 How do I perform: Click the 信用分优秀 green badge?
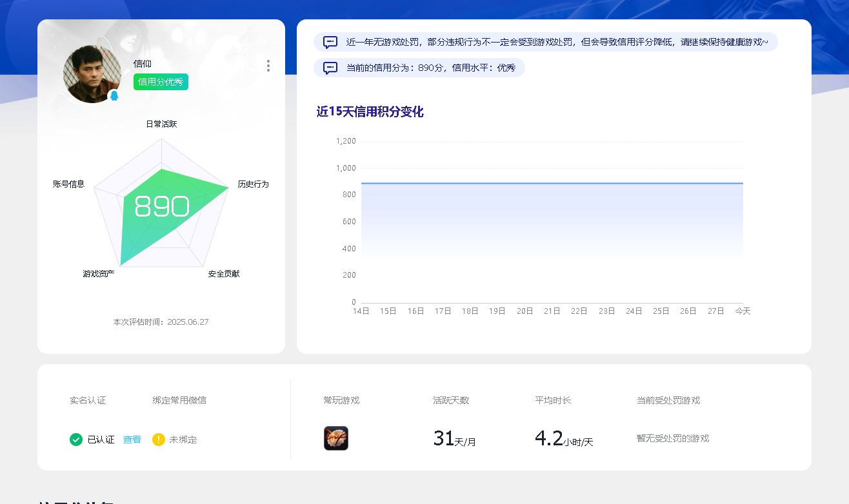pyautogui.click(x=161, y=82)
